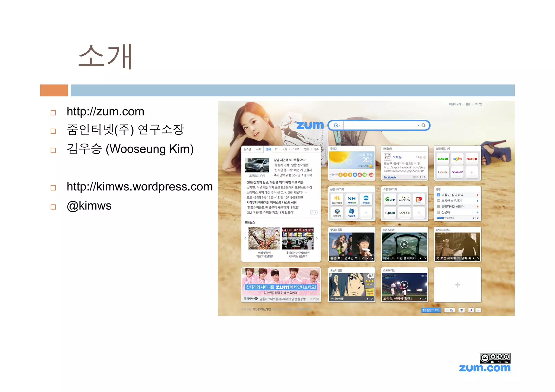The height and width of the screenshot is (392, 555).
Task: Click plus button in bottom toolbar
Action: pos(471,310)
